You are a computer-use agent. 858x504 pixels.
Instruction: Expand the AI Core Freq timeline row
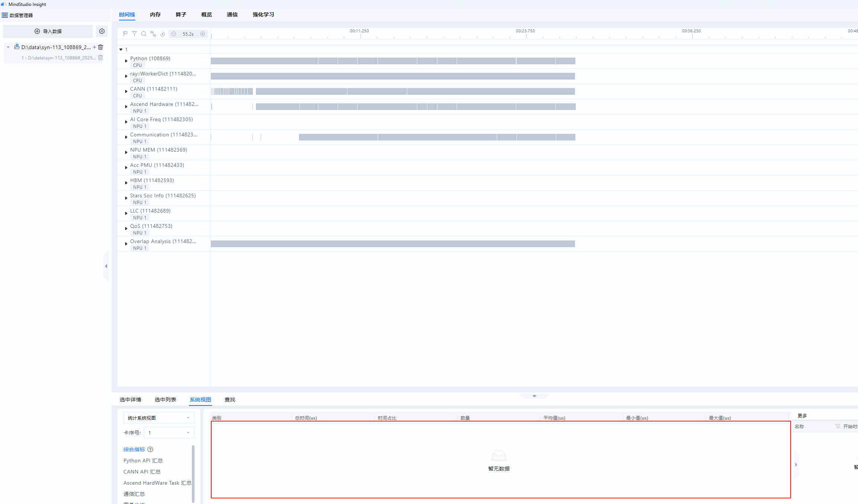click(126, 122)
